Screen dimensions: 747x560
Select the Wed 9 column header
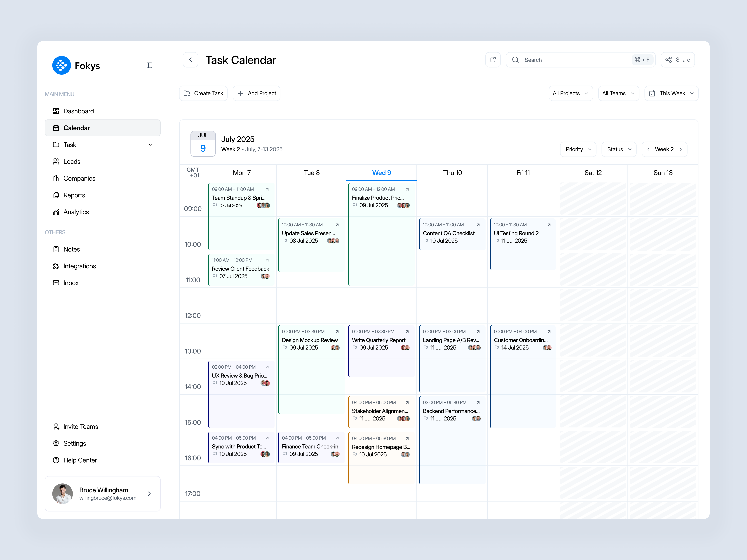381,173
